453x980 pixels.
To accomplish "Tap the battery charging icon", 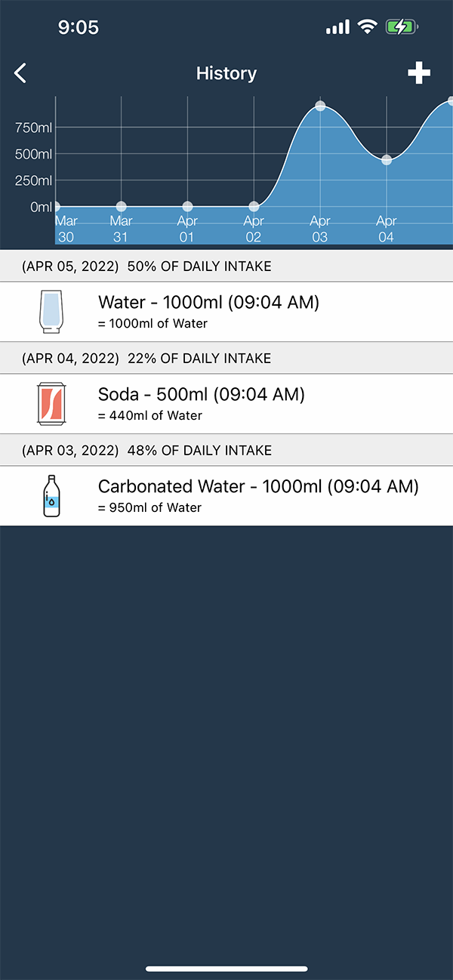I will pyautogui.click(x=400, y=28).
